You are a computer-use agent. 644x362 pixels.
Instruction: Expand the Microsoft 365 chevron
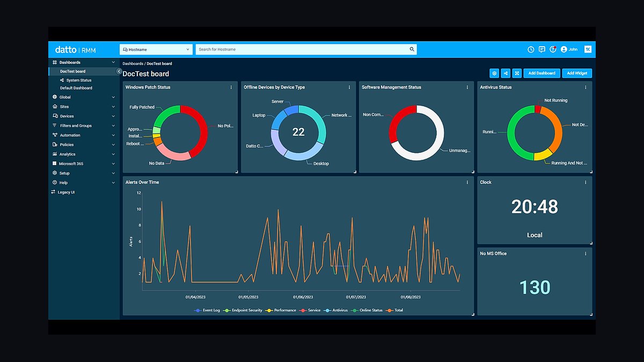coord(113,164)
